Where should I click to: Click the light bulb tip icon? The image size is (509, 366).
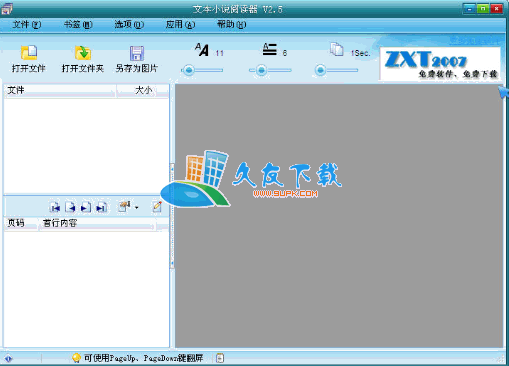tap(76, 358)
